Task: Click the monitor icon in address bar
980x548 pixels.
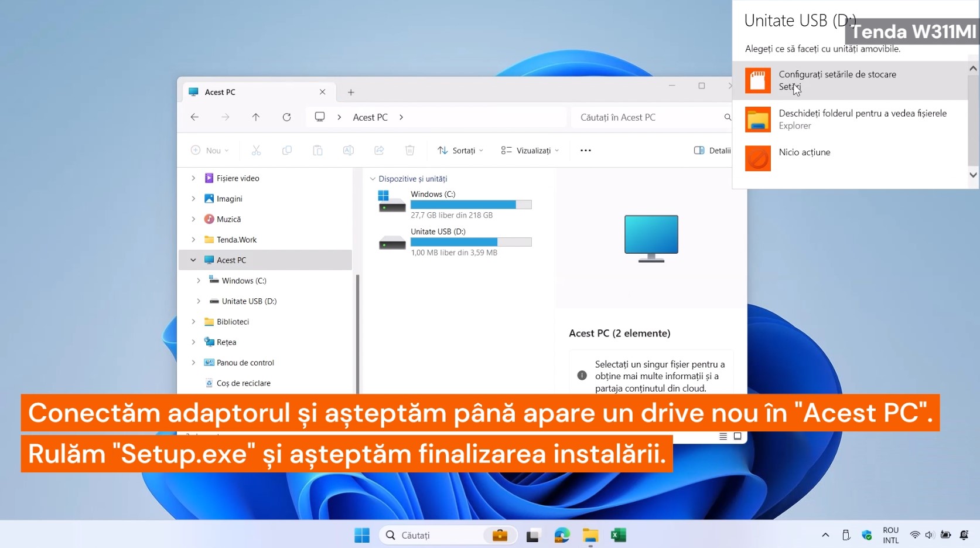Action: pyautogui.click(x=320, y=117)
